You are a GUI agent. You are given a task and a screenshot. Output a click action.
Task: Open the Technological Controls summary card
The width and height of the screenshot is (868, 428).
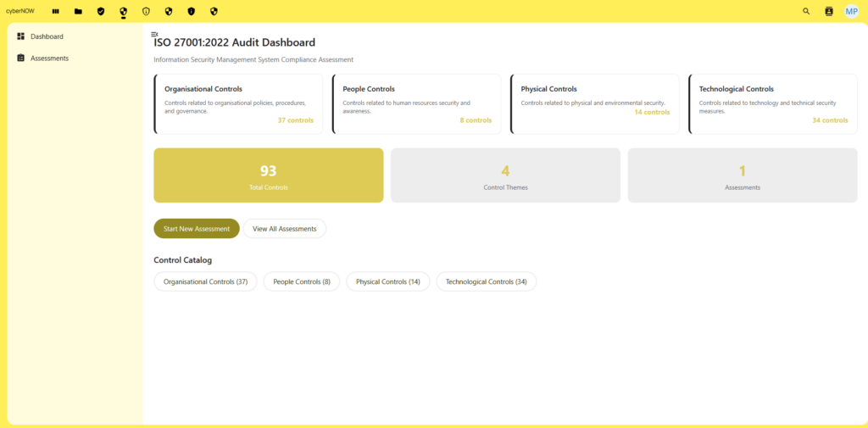[x=772, y=103]
